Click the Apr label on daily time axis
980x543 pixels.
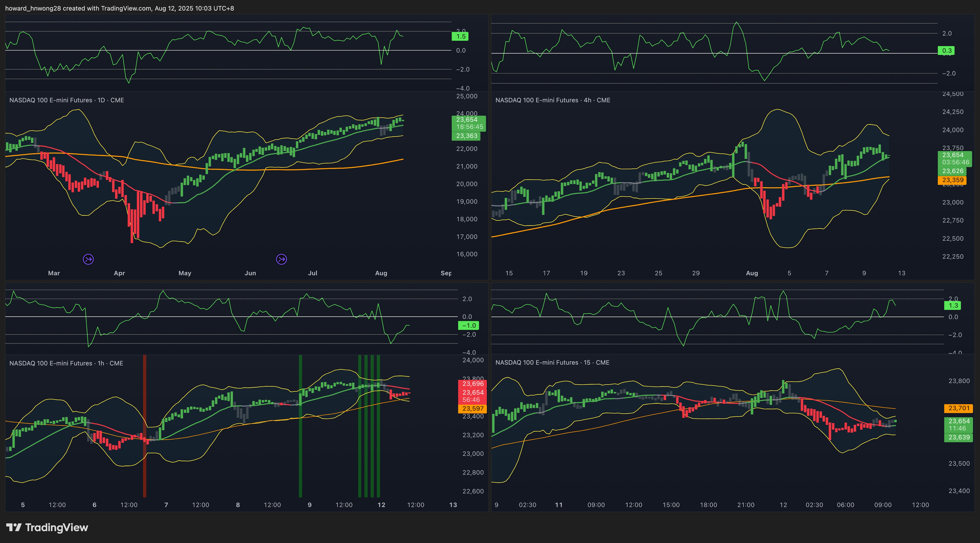pyautogui.click(x=119, y=273)
